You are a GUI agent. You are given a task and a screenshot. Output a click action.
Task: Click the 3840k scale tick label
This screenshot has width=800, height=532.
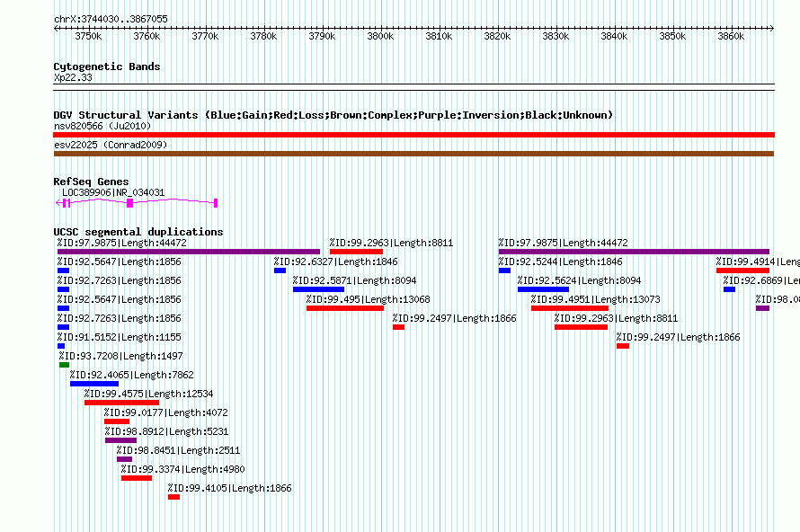(x=614, y=36)
